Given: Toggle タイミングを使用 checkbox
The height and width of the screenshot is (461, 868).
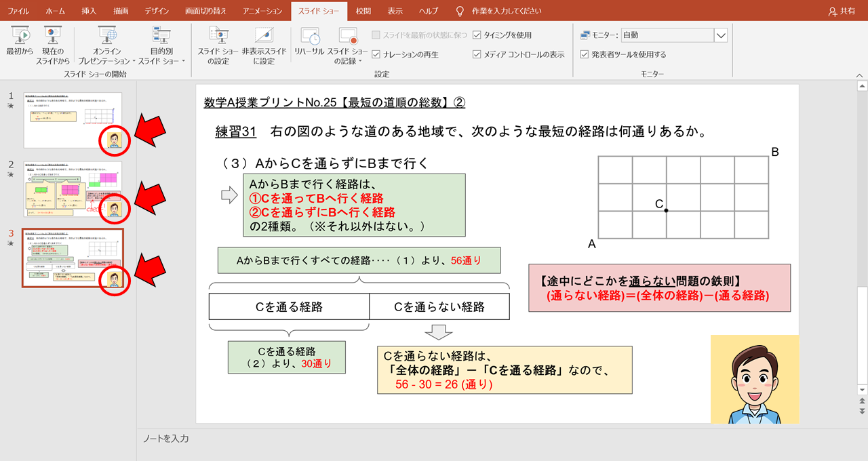Looking at the screenshot, I should (x=477, y=35).
